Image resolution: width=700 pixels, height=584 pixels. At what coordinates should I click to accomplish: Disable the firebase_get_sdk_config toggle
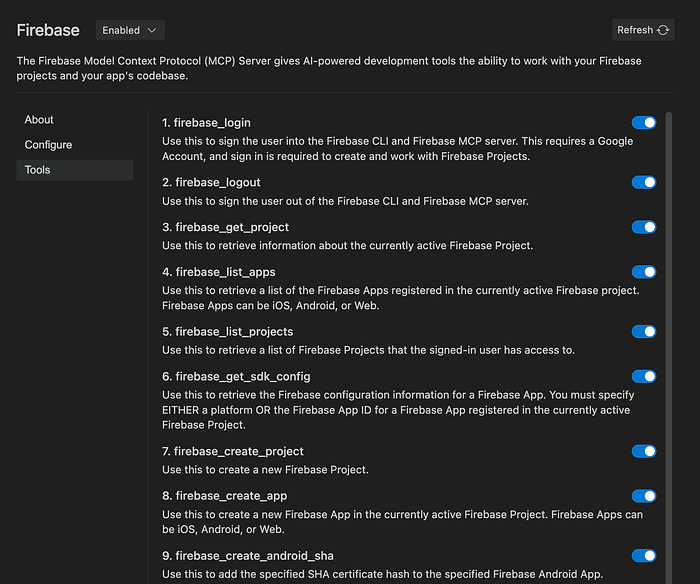[x=643, y=376]
